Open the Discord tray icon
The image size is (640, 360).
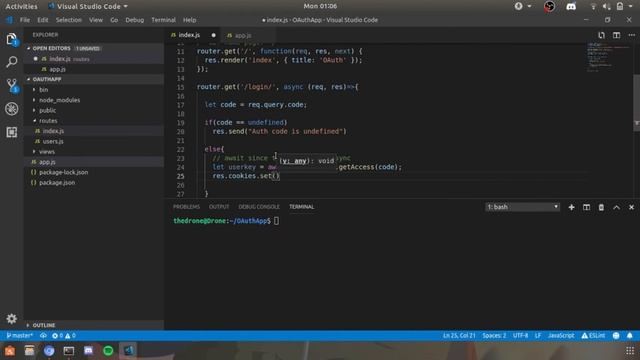point(571,7)
